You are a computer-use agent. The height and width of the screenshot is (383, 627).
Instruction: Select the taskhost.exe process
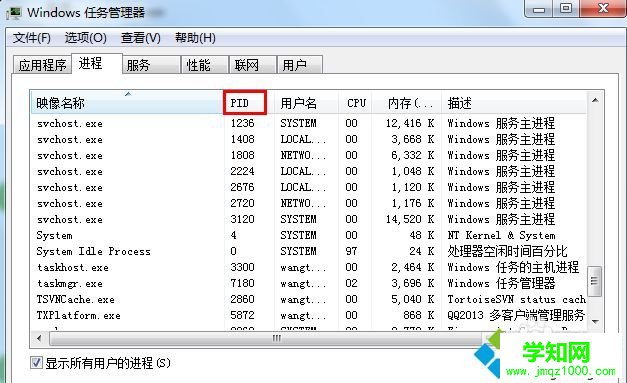tap(309, 267)
